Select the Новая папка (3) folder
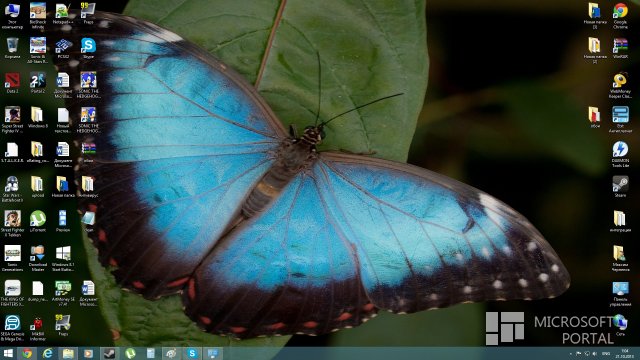The width and height of the screenshot is (640, 360). (595, 16)
